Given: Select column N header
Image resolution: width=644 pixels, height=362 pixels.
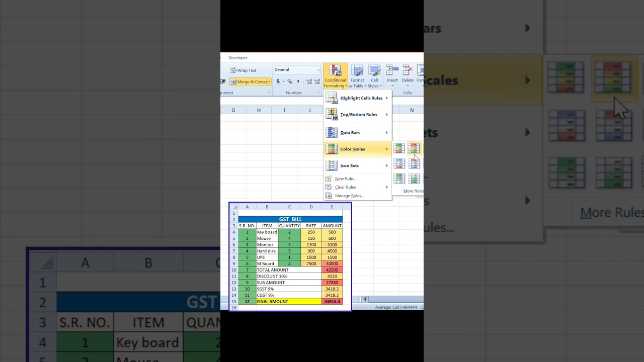Looking at the screenshot, I should click(412, 110).
